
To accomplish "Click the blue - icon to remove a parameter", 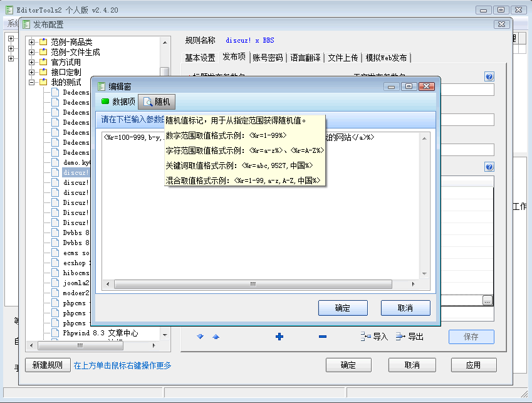I will tap(322, 337).
